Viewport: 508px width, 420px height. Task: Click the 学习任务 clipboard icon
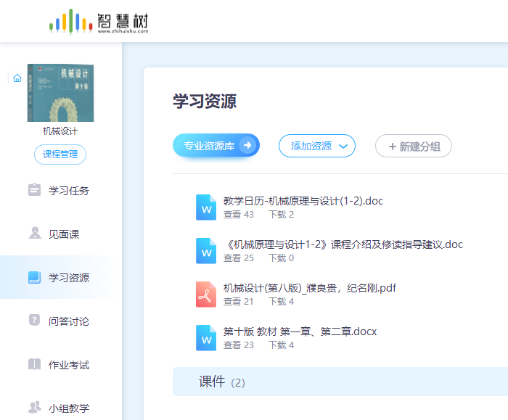click(x=34, y=190)
